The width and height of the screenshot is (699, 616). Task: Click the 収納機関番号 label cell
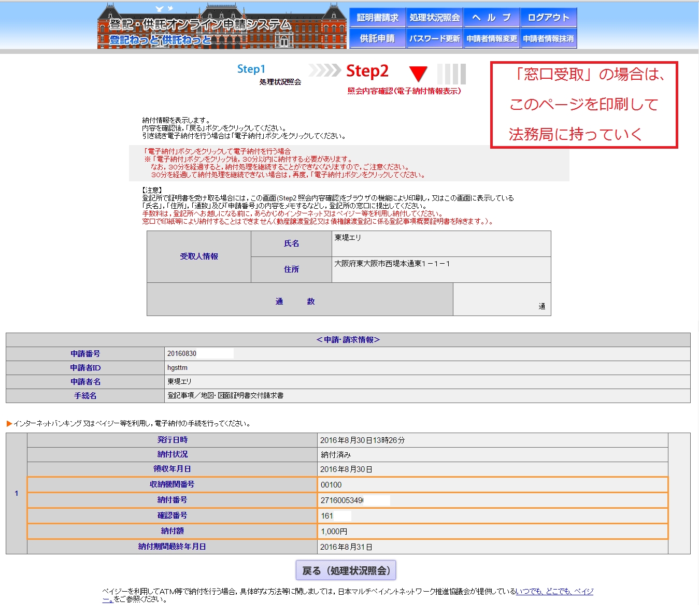(x=172, y=484)
